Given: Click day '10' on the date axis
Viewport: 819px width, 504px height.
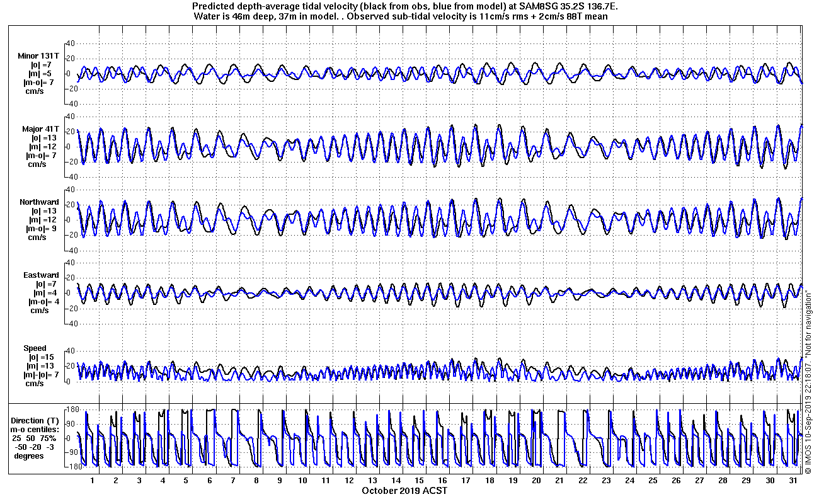Looking at the screenshot, I should pos(302,480).
